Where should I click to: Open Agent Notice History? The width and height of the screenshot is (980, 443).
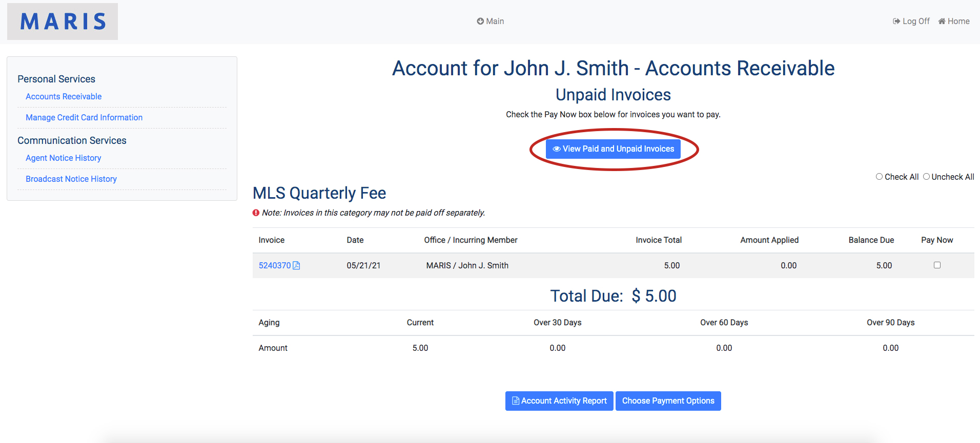64,158
